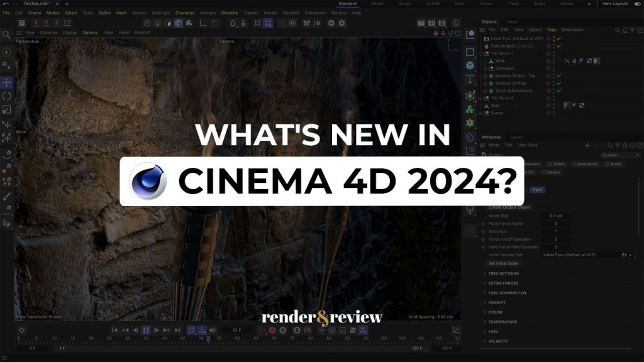Viewport: 644px width, 362px height.
Task: Open Edit Render Settings icon
Action: pos(442,23)
